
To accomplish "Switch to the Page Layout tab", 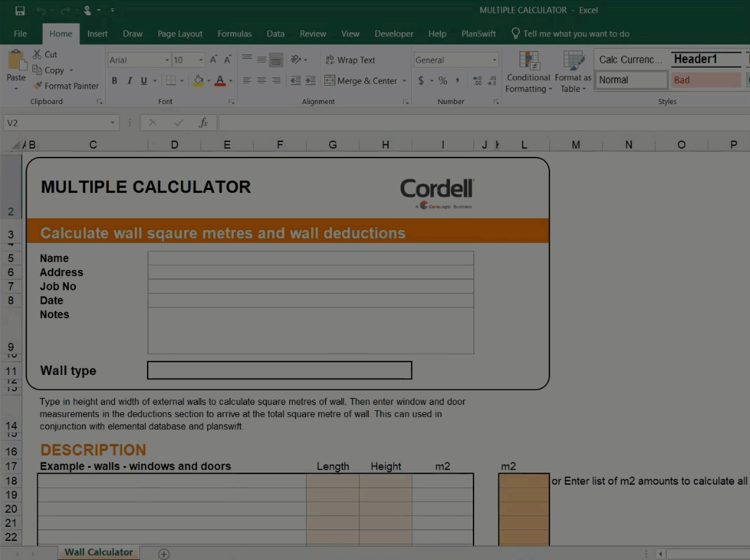I will (180, 34).
